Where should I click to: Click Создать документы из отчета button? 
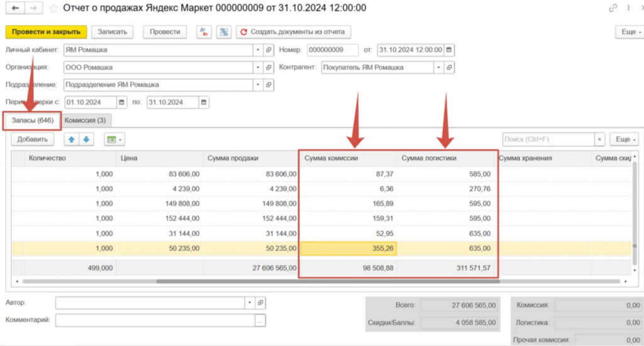[293, 32]
